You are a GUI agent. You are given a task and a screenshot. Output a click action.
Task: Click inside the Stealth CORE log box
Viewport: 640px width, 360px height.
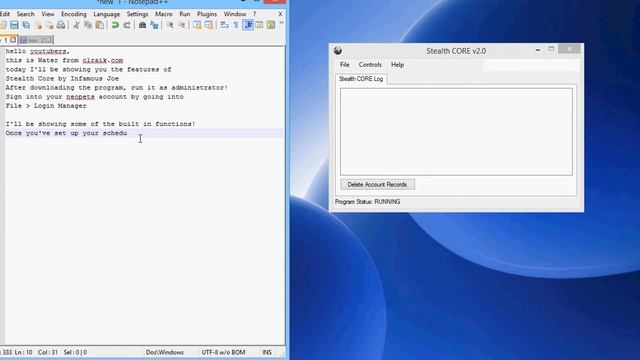[456, 132]
